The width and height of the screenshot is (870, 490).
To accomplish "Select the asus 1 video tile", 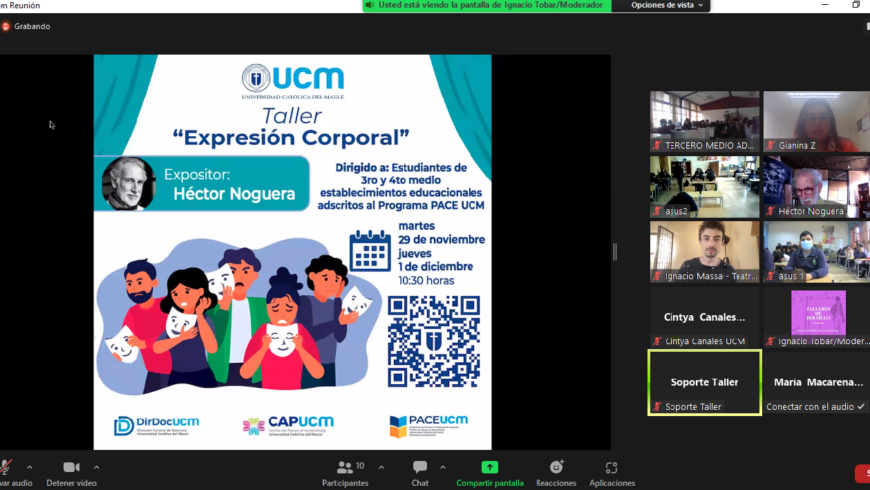I will 817,252.
